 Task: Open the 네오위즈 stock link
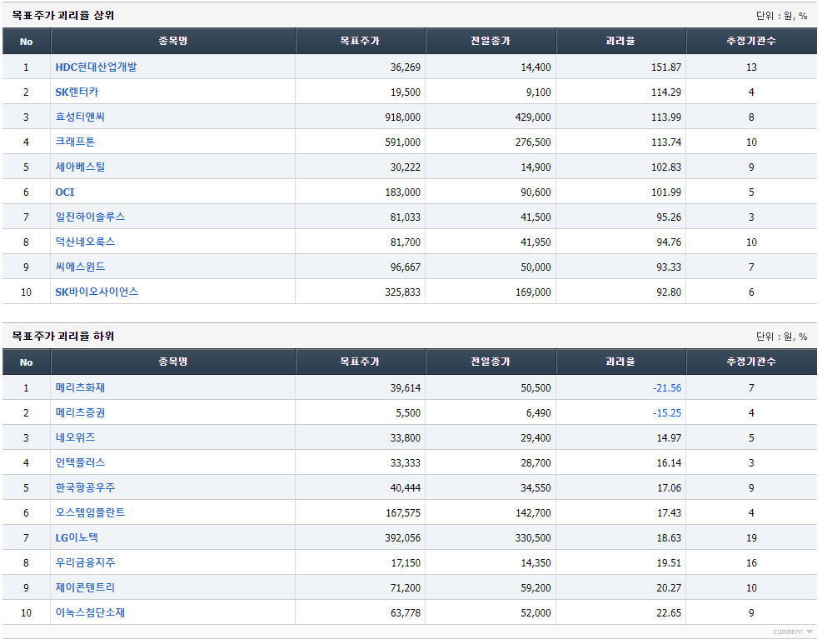tap(76, 437)
